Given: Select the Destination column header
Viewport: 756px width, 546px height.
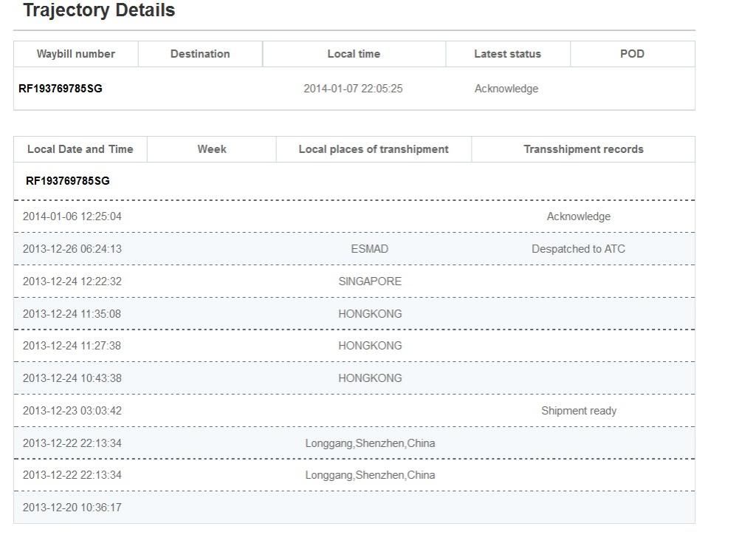Looking at the screenshot, I should pyautogui.click(x=200, y=54).
